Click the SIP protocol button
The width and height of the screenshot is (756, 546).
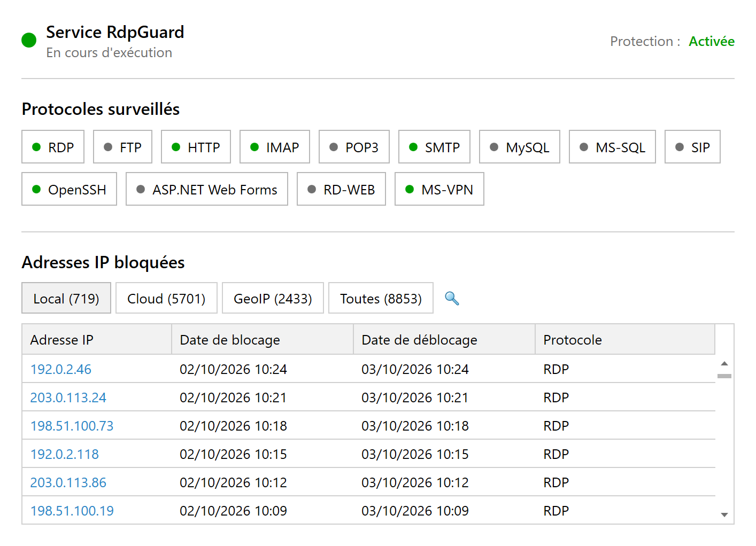692,147
